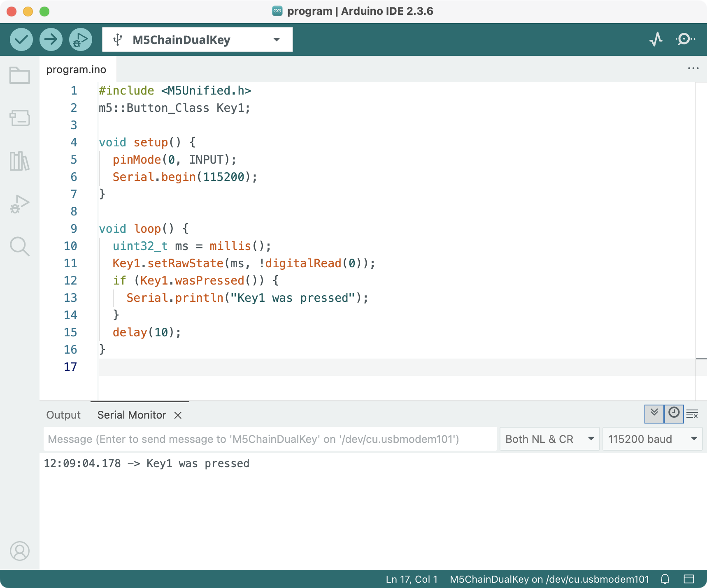Select the program.ino editor tab

[x=76, y=69]
